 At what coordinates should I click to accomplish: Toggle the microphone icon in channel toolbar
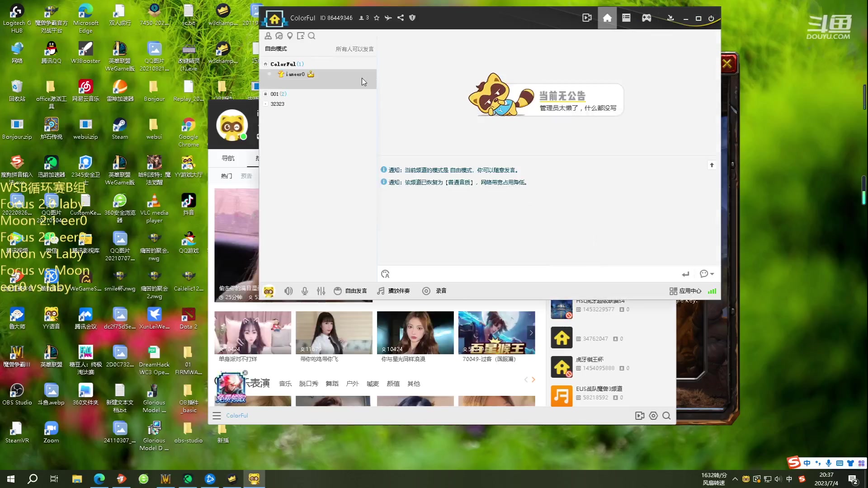(305, 291)
